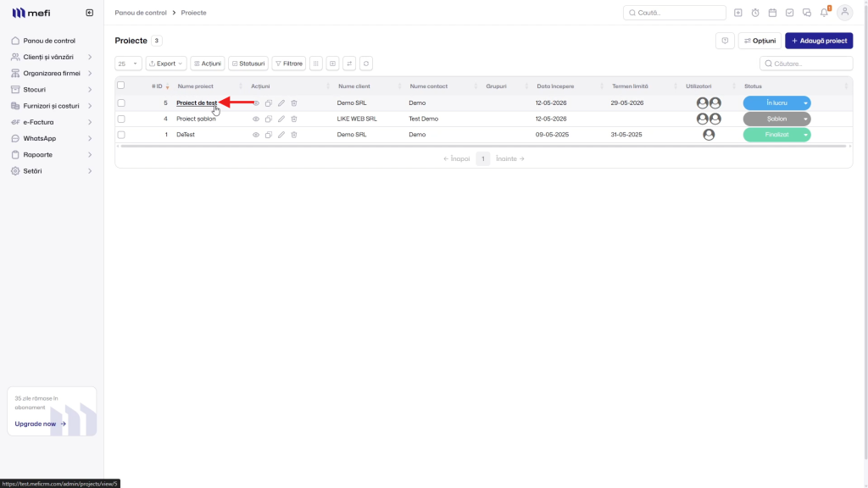Viewport: 868px width, 488px height.
Task: Toggle the select-all checkbox in table header
Action: tap(120, 86)
